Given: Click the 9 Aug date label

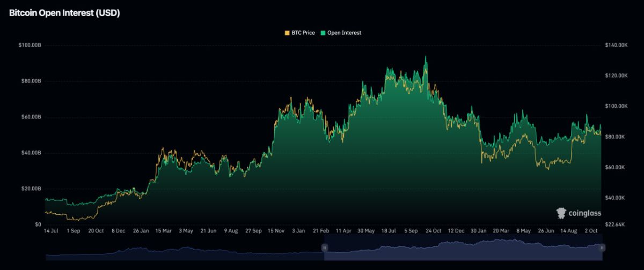Looking at the screenshot, I should click(230, 230).
